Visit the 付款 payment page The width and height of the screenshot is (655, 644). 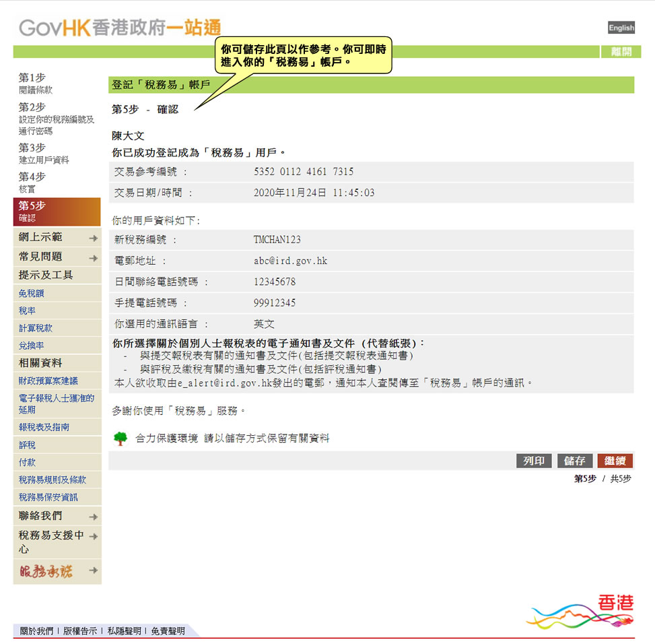(26, 463)
